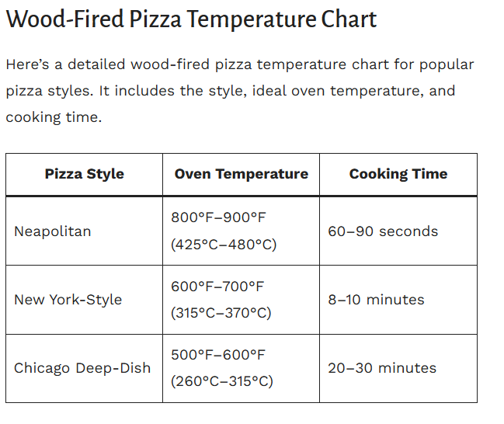This screenshot has height=424, width=504.
Task: Click the 425°C–480°C temperature text
Action: 224,245
